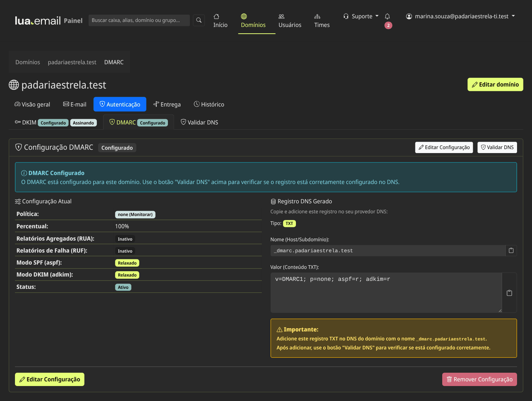Open the marina.souza account dropdown
The width and height of the screenshot is (532, 401).
tap(461, 16)
